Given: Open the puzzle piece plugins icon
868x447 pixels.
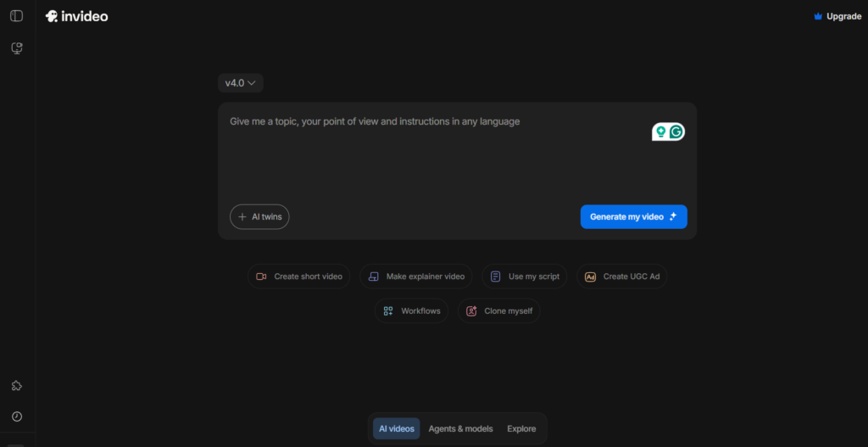Looking at the screenshot, I should coord(16,386).
